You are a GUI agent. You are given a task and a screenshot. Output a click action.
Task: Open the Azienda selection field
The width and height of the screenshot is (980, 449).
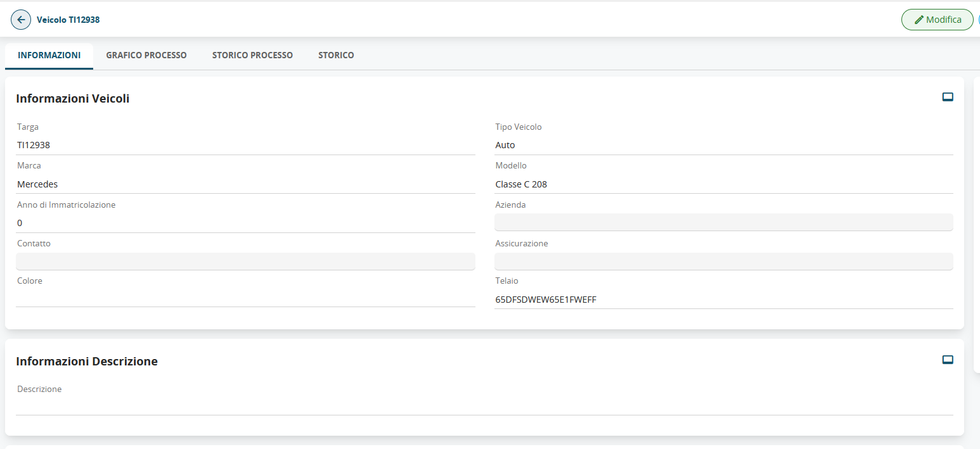click(x=723, y=222)
